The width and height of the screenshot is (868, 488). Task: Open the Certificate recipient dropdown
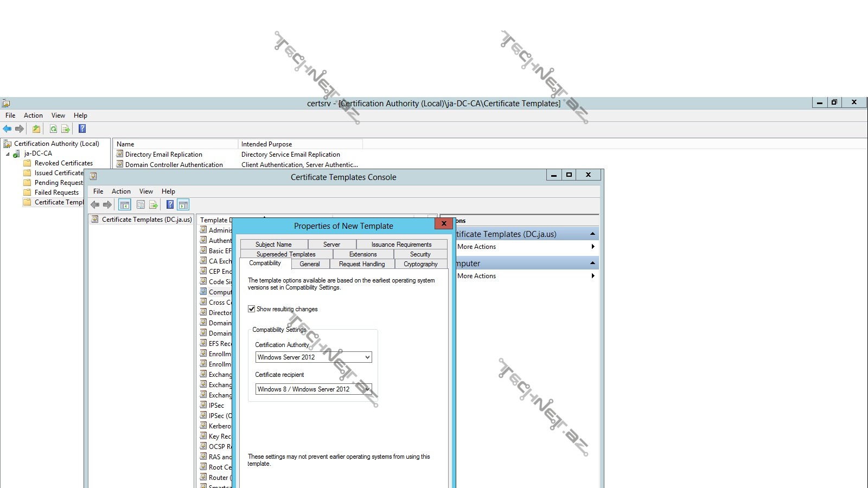tap(367, 389)
